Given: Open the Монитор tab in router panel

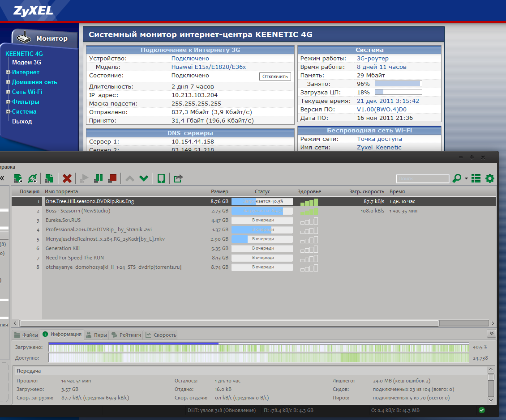Looking at the screenshot, I should (44, 38).
